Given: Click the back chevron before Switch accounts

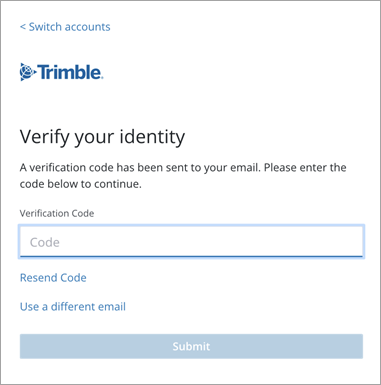Looking at the screenshot, I should 23,27.
